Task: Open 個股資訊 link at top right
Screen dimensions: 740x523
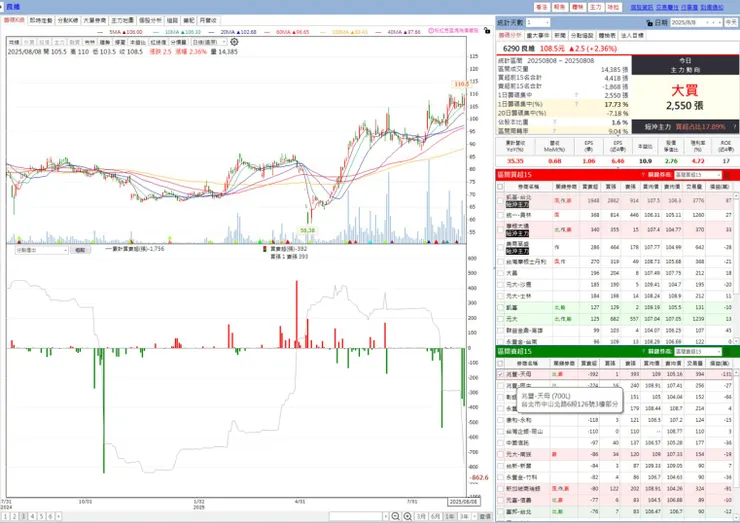Action: coord(641,7)
